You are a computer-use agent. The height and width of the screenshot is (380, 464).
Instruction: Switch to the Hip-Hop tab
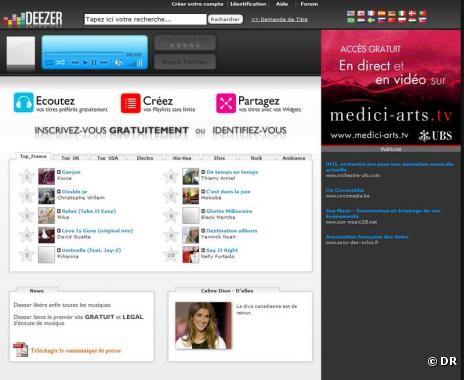coord(182,158)
